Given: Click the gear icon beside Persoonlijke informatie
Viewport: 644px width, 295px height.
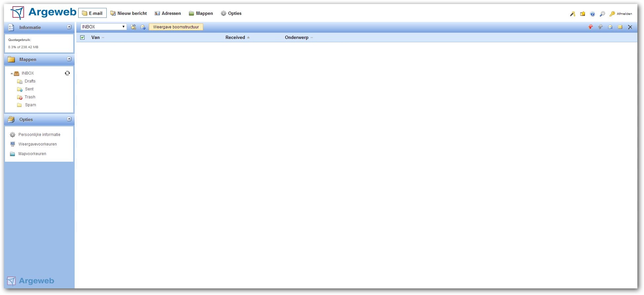Looking at the screenshot, I should (x=13, y=135).
